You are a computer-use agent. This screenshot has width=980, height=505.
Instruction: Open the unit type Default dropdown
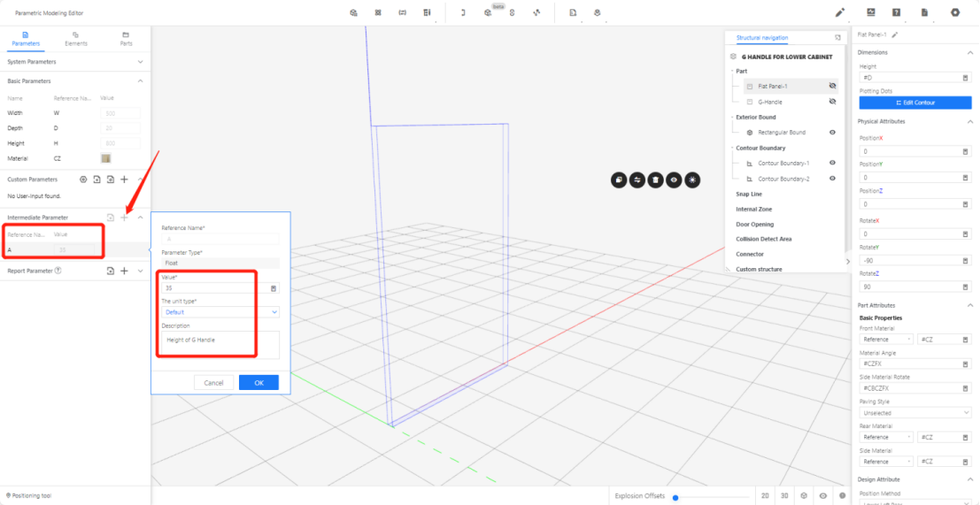point(220,312)
